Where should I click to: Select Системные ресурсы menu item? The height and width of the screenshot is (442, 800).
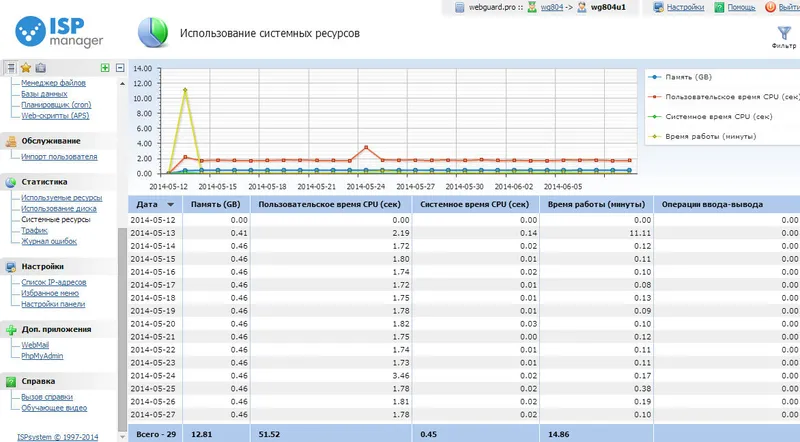(x=56, y=219)
